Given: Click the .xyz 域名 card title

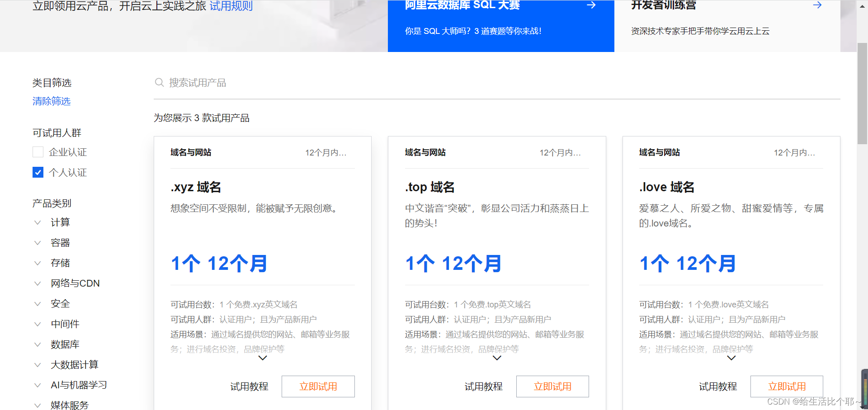Looking at the screenshot, I should tap(196, 187).
